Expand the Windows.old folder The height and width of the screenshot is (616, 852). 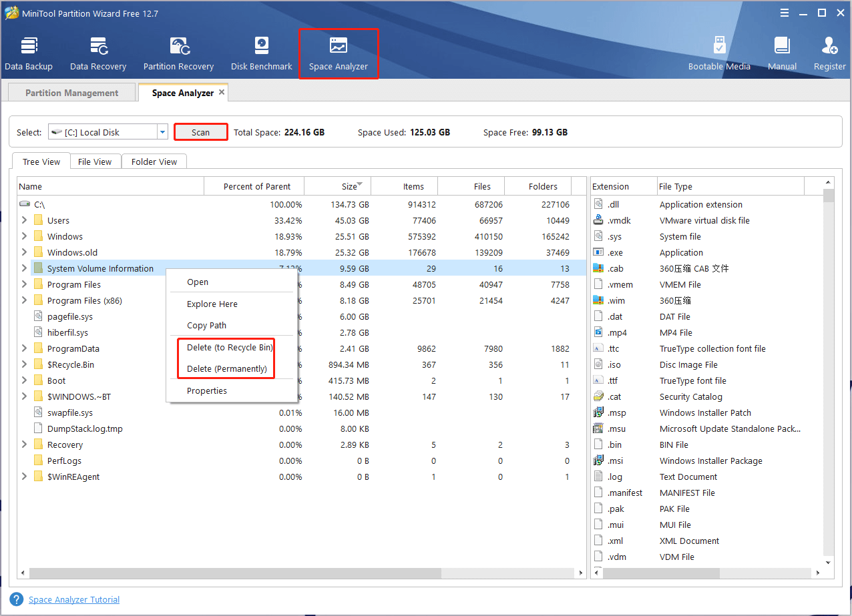tap(24, 252)
